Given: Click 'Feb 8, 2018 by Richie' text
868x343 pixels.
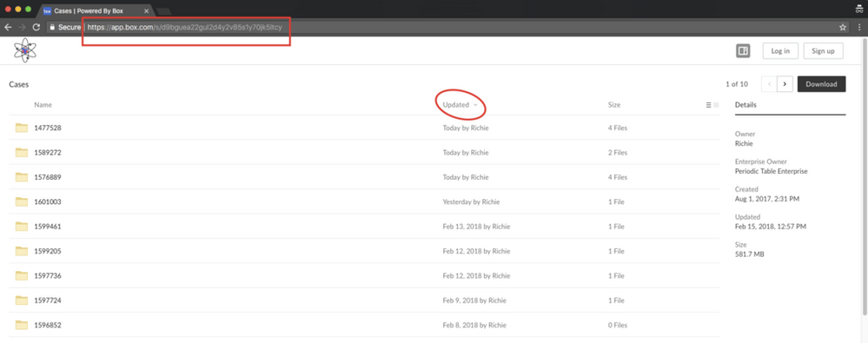Looking at the screenshot, I should (474, 326).
